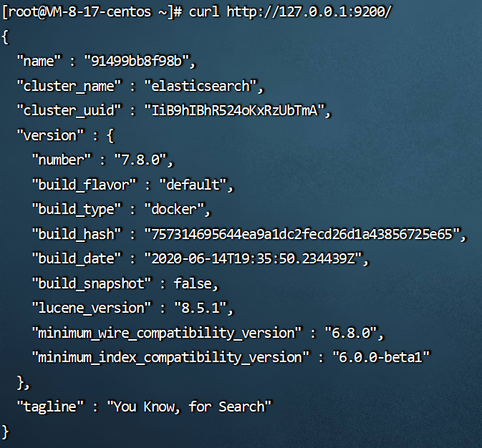
Task: Click the tagline text You Know, for Search
Action: click(189, 406)
